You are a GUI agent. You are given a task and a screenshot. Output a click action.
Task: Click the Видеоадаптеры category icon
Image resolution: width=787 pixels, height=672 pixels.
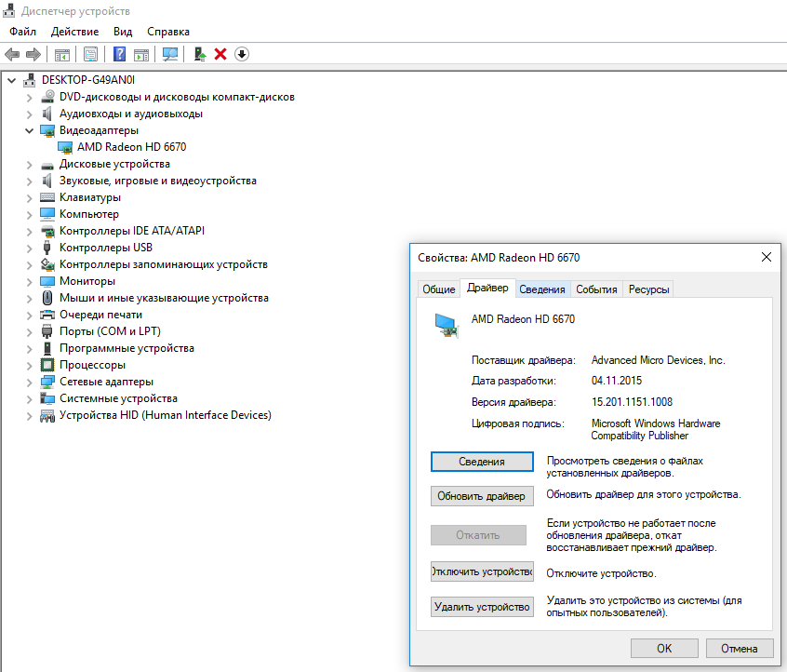(47, 130)
